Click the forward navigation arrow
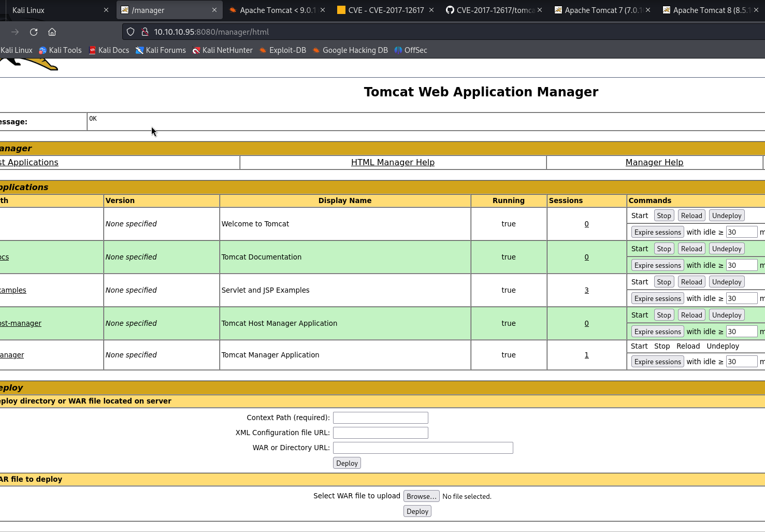The width and height of the screenshot is (765, 532). click(15, 32)
